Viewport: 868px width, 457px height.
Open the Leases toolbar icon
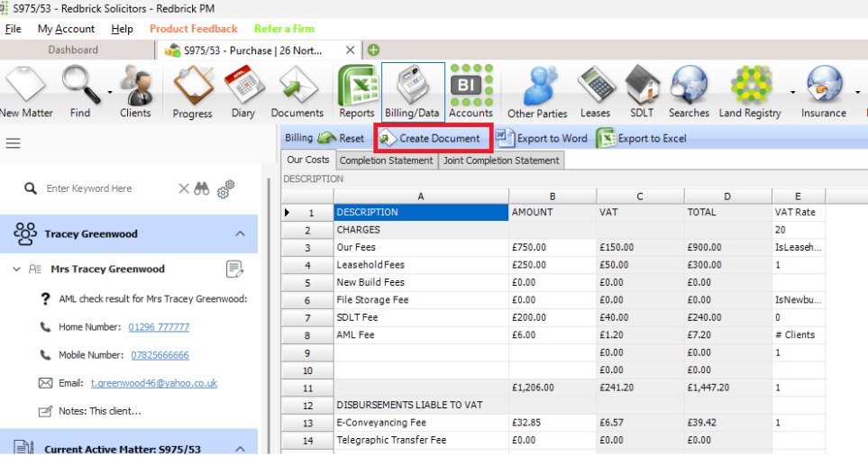595,91
